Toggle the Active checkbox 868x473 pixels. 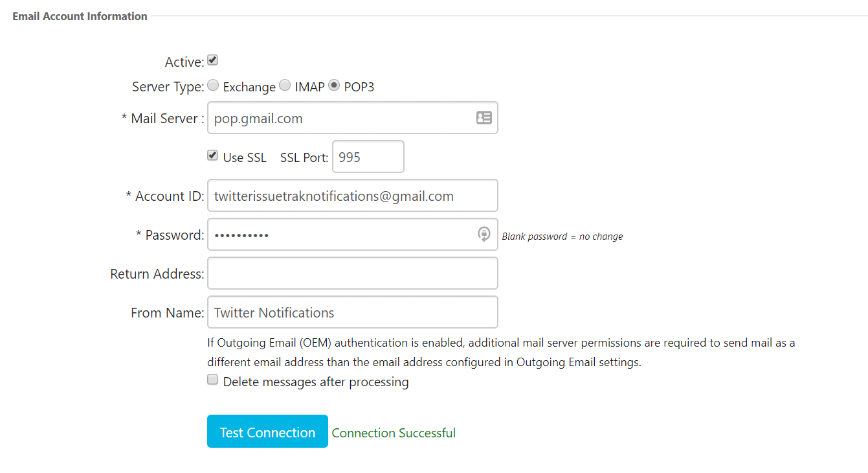point(212,60)
